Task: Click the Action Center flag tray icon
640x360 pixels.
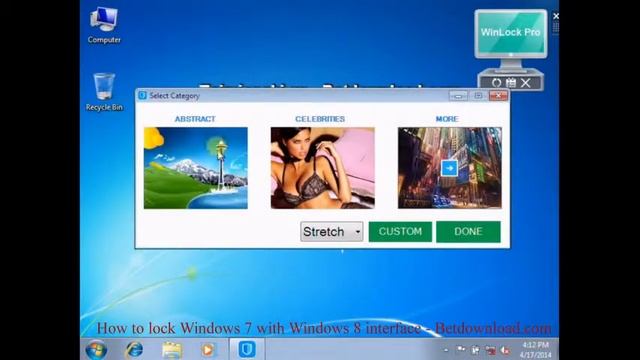Action: [x=461, y=349]
